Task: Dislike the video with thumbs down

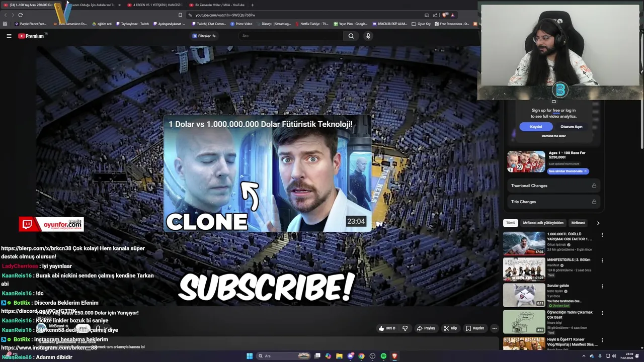Action: click(x=405, y=328)
